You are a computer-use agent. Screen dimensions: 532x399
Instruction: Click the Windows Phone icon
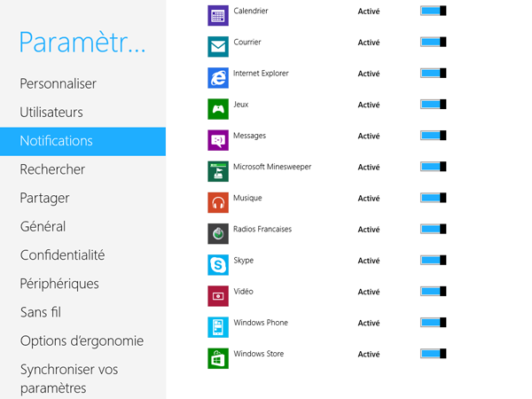[218, 327]
